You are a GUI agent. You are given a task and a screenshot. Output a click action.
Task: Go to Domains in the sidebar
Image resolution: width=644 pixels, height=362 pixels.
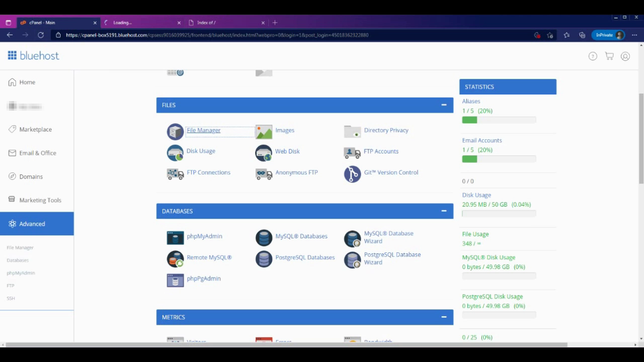[31, 176]
